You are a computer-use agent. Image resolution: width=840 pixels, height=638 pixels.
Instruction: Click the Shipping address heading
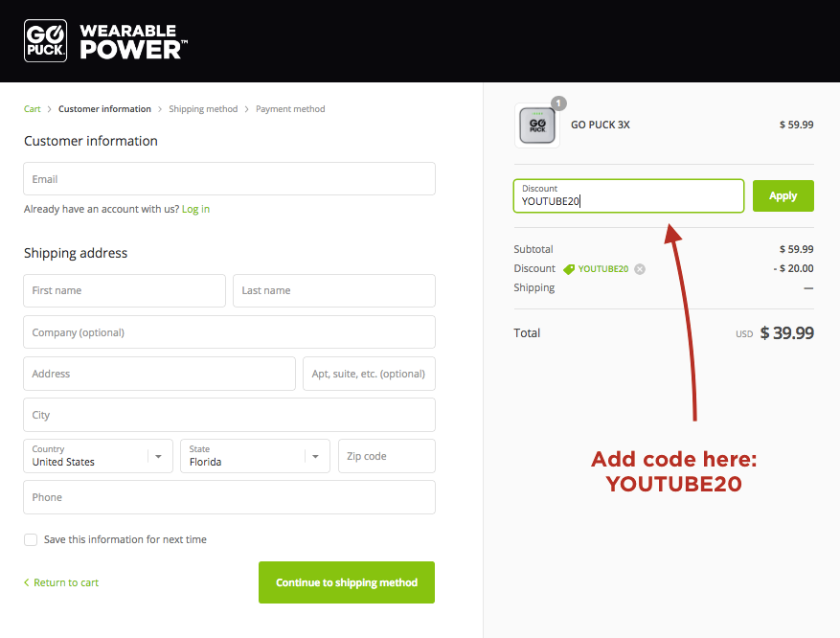click(76, 253)
